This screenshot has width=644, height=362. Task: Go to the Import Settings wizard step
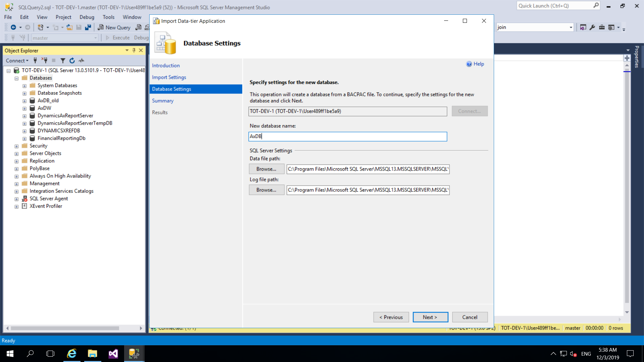click(169, 77)
